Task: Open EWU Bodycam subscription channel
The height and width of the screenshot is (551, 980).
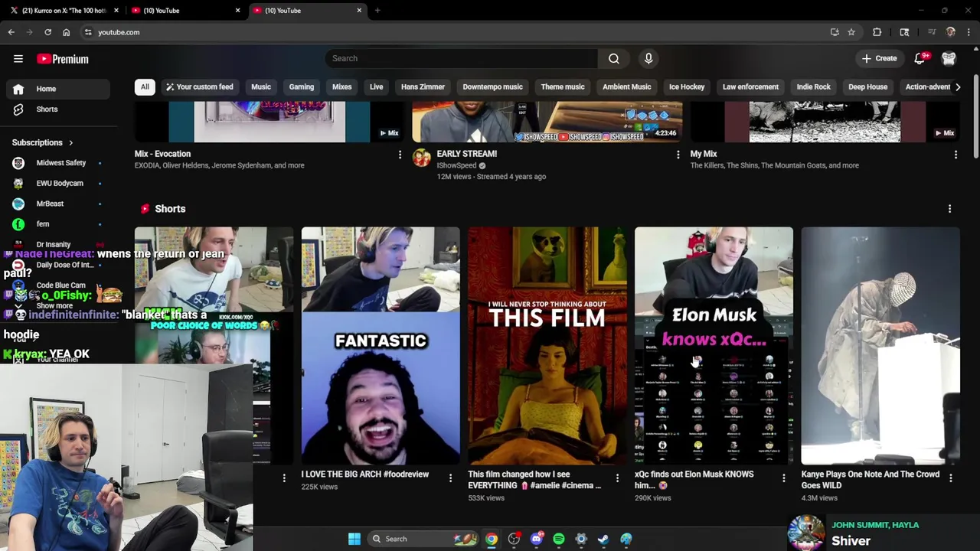Action: pos(58,184)
